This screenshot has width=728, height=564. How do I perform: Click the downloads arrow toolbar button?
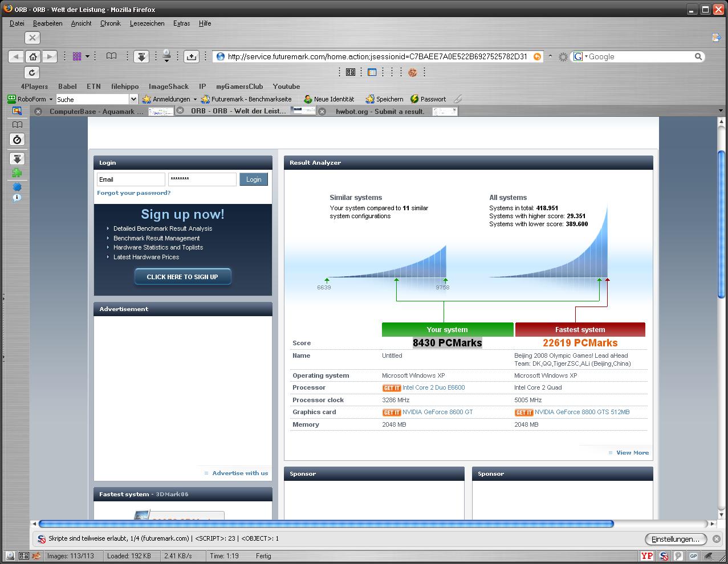click(141, 56)
